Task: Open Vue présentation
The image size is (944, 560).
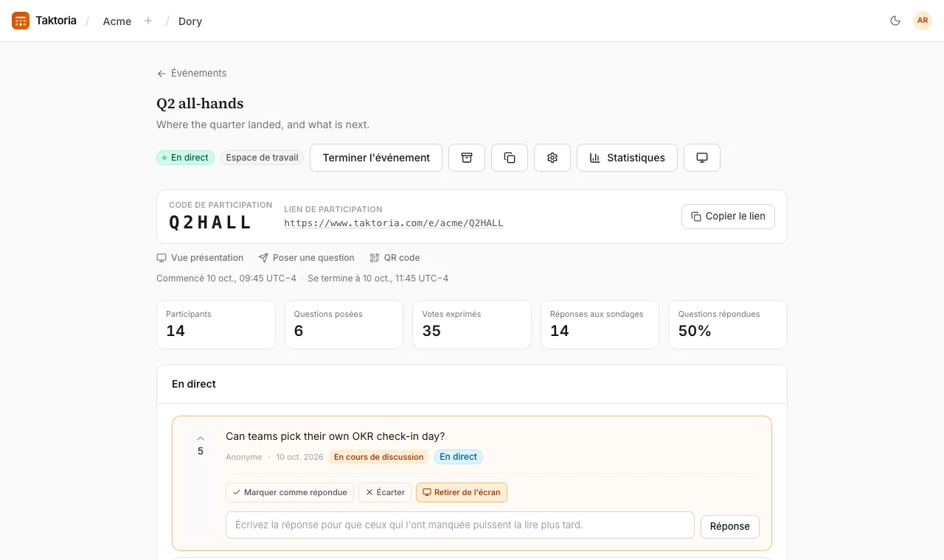Action: point(200,258)
